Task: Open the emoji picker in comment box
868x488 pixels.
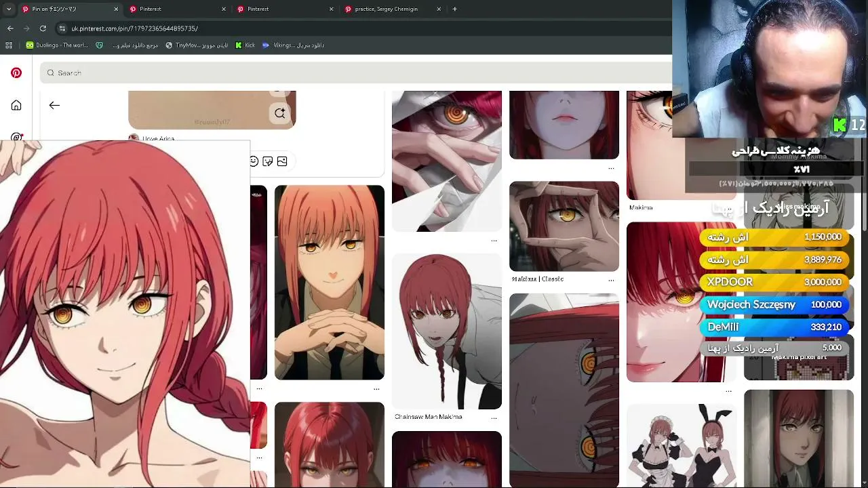Action: tap(254, 161)
